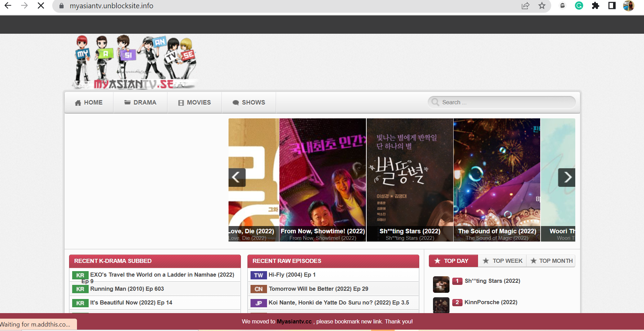Open the DRAMA menu item
Screen dimensions: 644x331
(x=140, y=103)
